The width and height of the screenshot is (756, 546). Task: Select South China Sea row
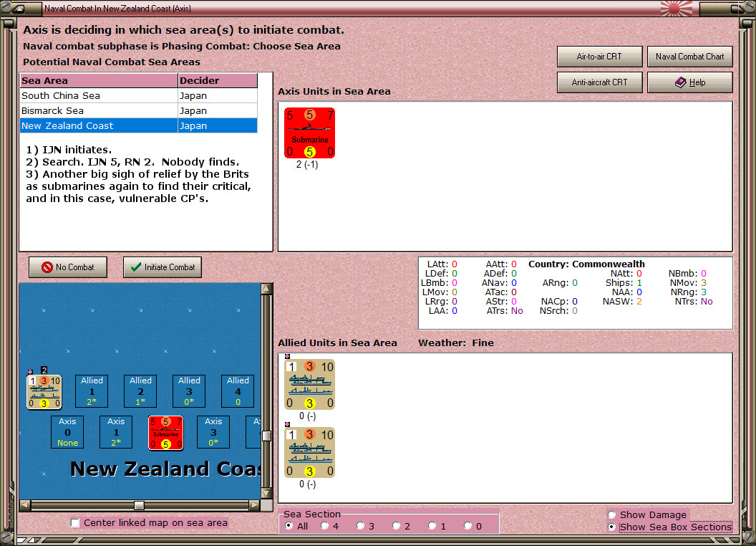(x=138, y=95)
